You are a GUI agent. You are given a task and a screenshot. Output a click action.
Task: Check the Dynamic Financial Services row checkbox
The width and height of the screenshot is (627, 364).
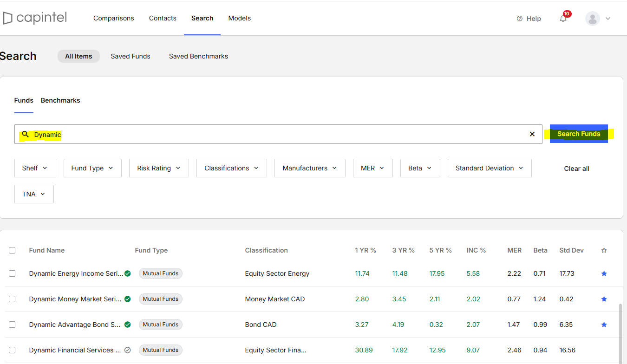12,350
